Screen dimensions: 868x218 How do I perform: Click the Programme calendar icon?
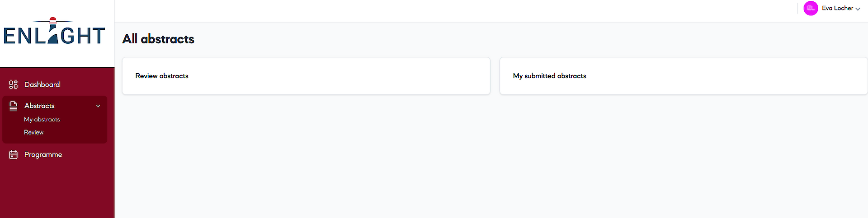coord(14,155)
